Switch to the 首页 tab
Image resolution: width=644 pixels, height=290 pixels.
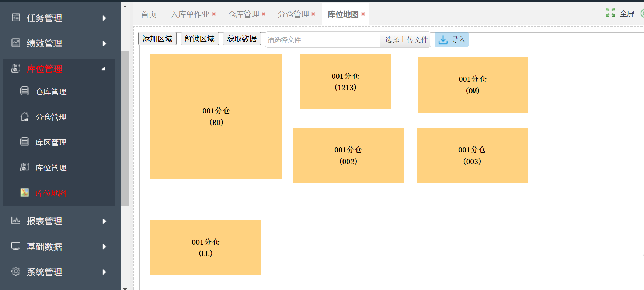149,14
